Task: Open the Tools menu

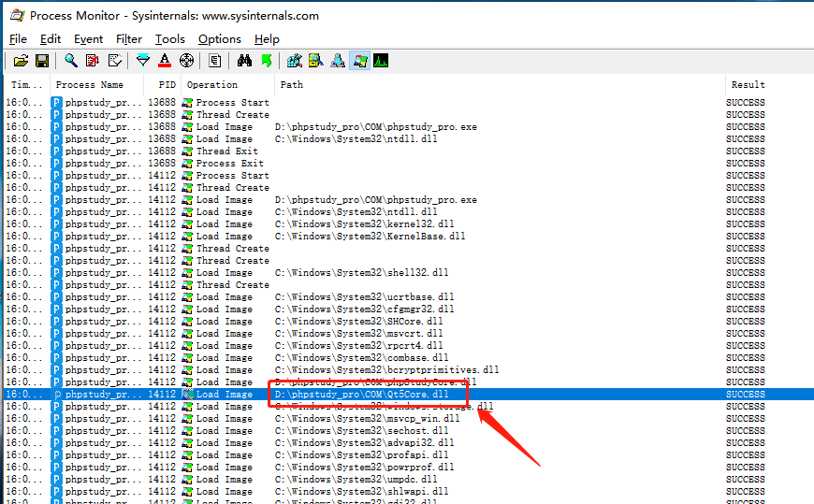Action: tap(169, 39)
